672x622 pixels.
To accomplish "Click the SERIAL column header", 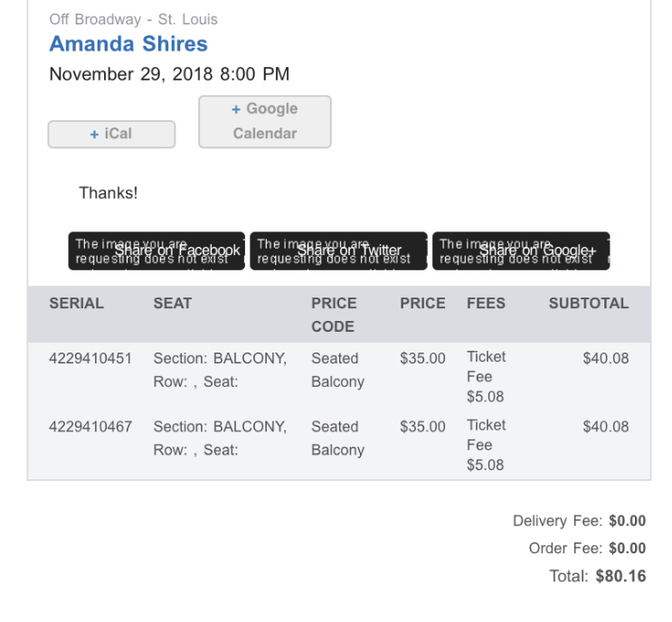I will (x=76, y=304).
